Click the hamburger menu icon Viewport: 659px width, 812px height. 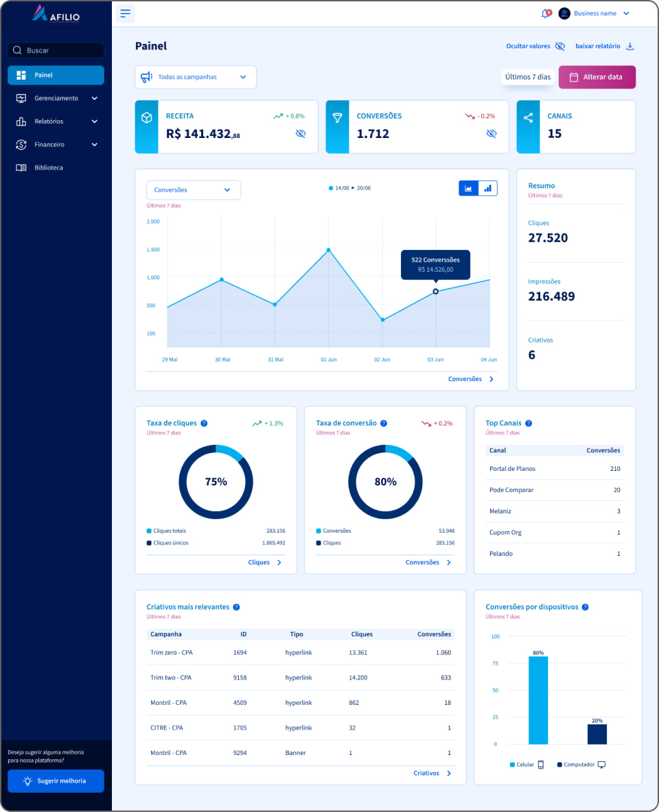coord(125,14)
